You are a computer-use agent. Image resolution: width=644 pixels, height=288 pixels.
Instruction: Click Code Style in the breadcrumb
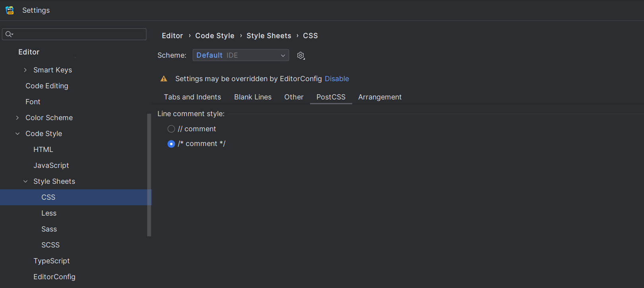(215, 36)
